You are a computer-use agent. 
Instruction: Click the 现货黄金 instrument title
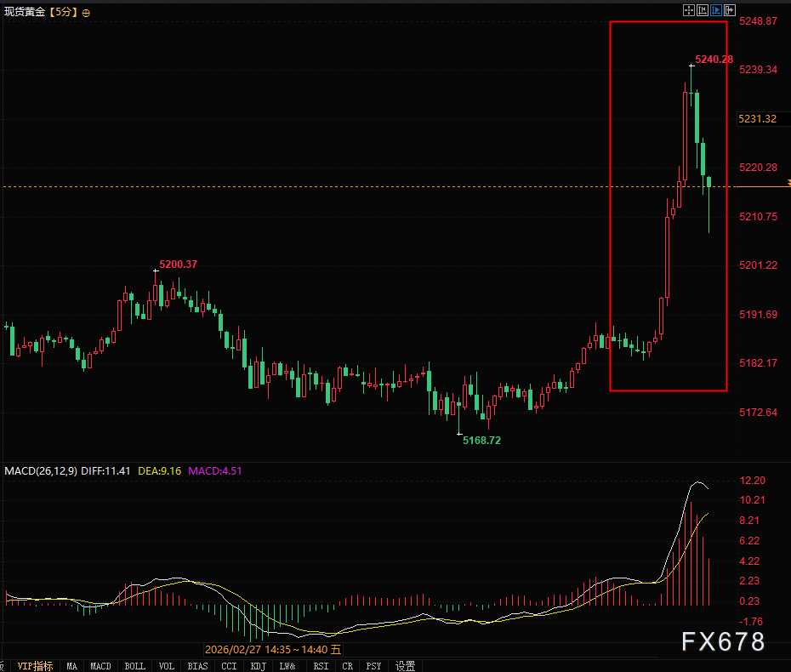[x=22, y=13]
